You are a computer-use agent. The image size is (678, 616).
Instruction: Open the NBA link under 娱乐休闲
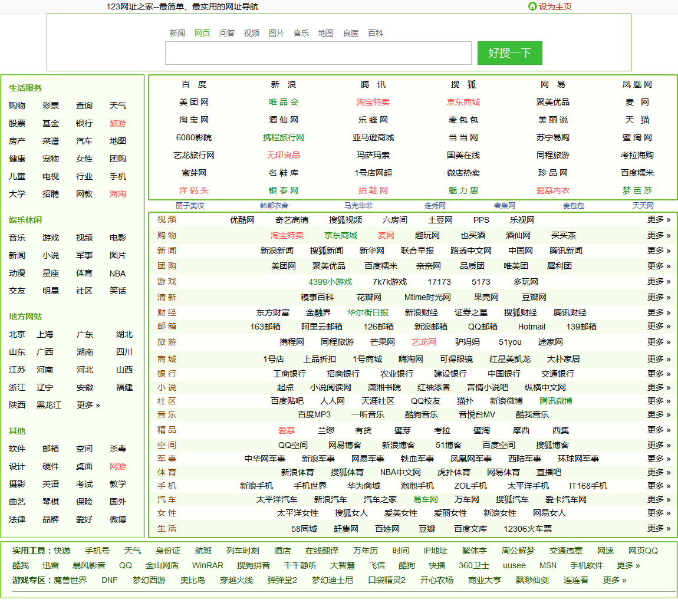117,274
